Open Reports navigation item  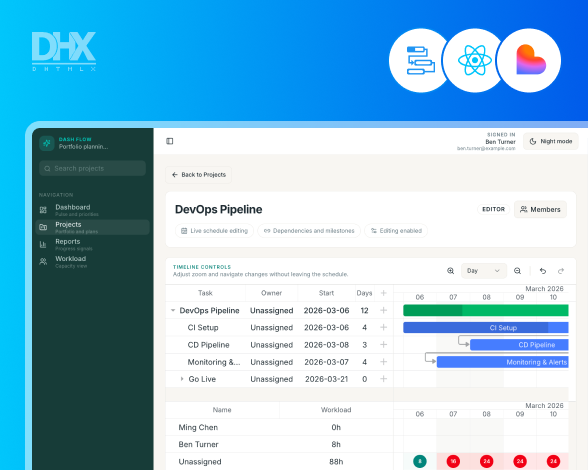pyautogui.click(x=93, y=245)
